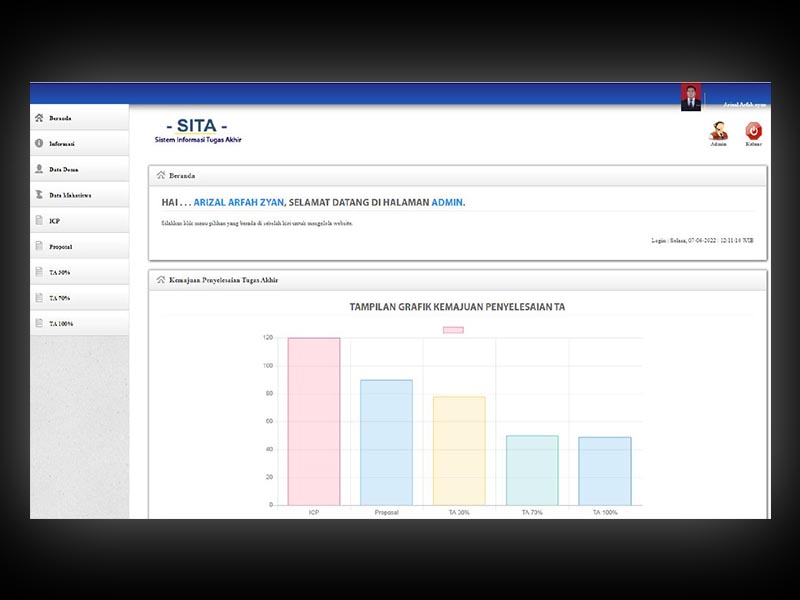Select the Data Dosen person icon
The width and height of the screenshot is (800, 600).
coord(39,170)
